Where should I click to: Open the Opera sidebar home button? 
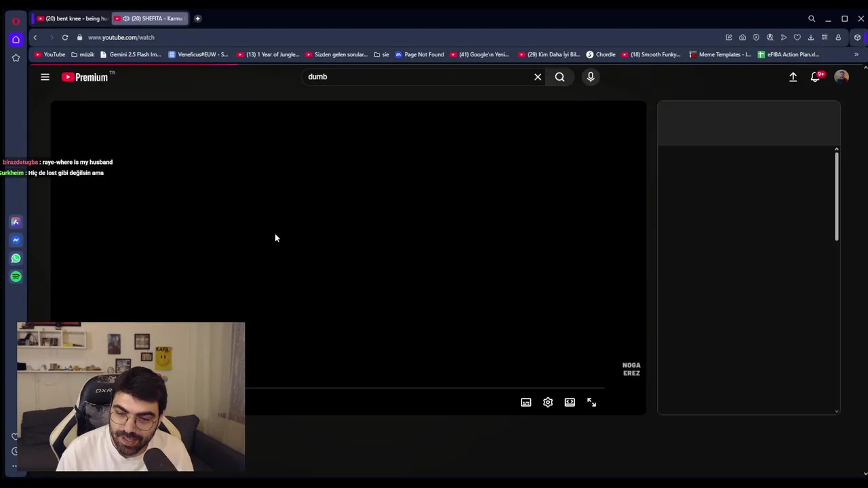click(16, 40)
